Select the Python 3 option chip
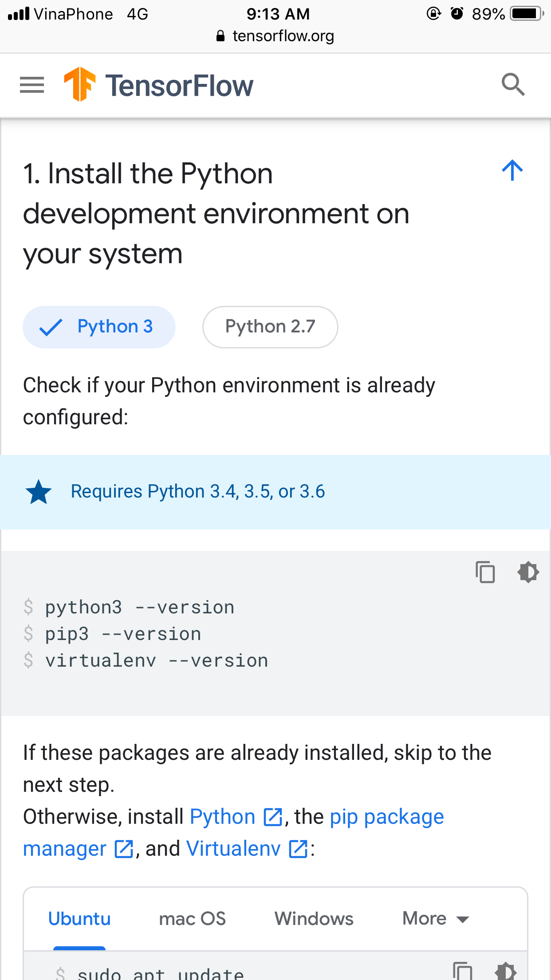The image size is (551, 980). [99, 327]
